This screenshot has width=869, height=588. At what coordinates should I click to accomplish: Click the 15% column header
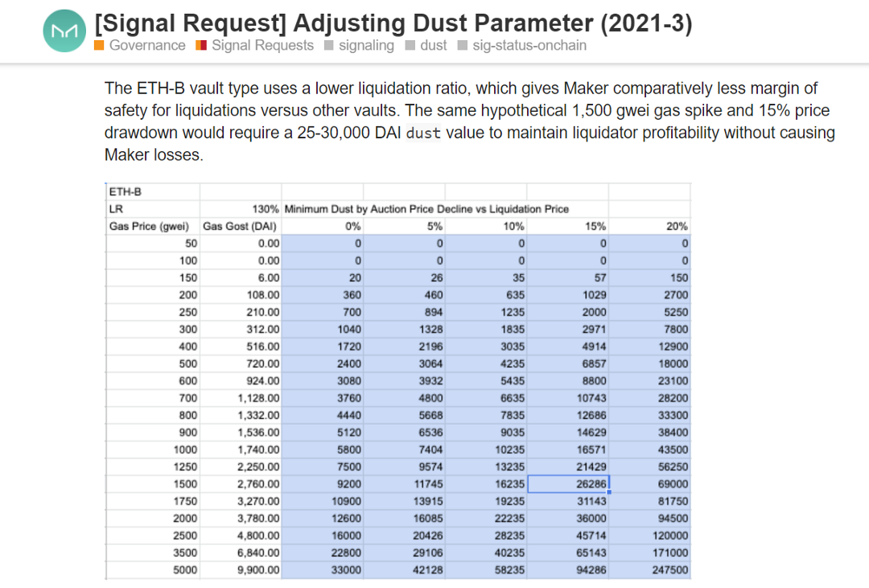568,226
